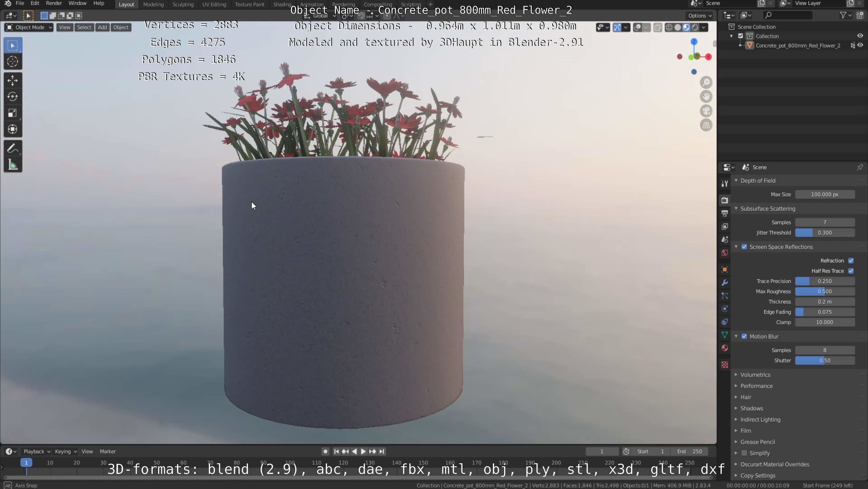Viewport: 868px width, 489px height.
Task: Select the Transform tool
Action: [13, 129]
